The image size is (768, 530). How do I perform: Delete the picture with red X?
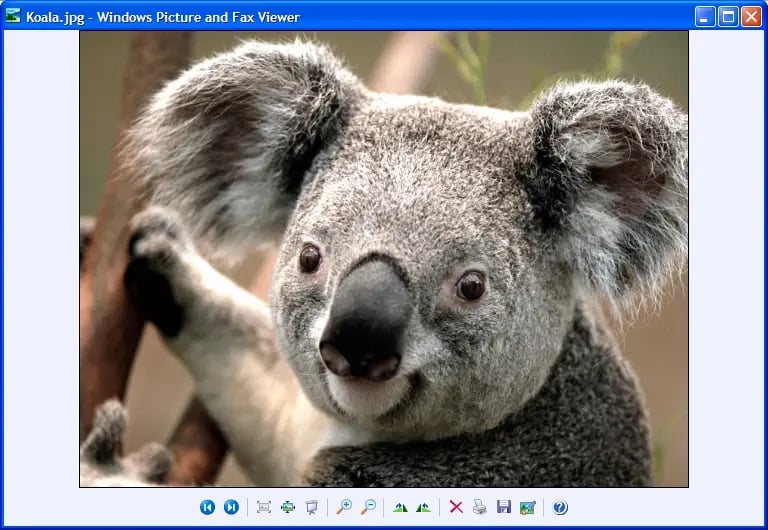pos(456,507)
